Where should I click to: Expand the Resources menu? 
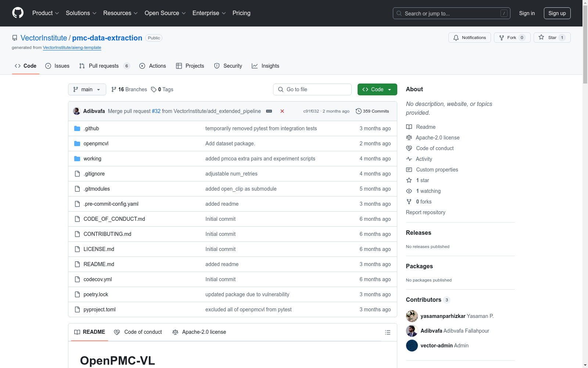coord(121,13)
